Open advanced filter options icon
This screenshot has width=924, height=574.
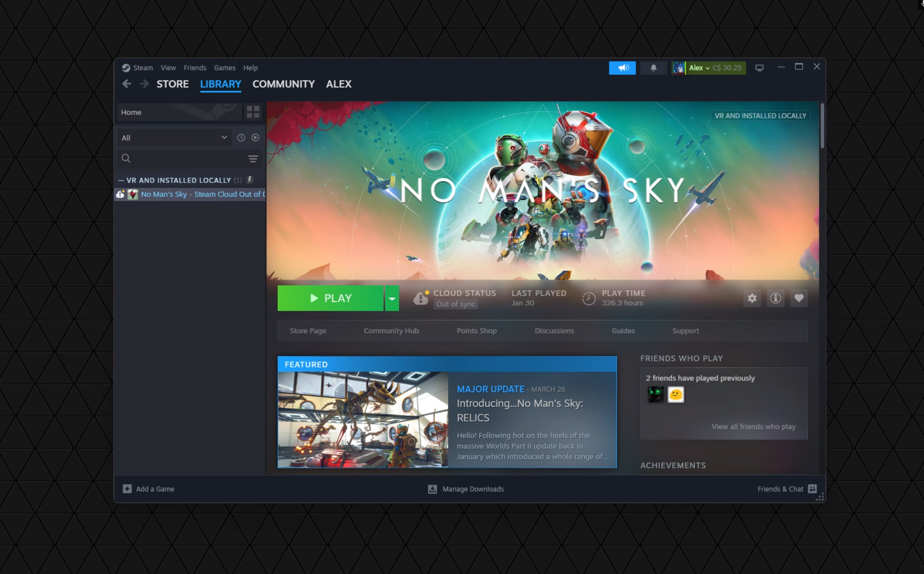click(x=253, y=159)
